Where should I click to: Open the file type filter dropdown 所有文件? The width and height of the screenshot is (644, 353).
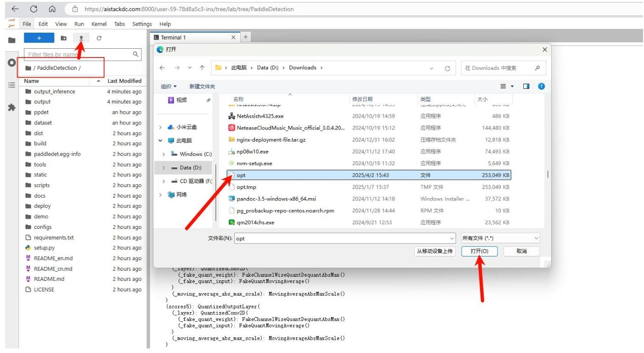tap(501, 239)
